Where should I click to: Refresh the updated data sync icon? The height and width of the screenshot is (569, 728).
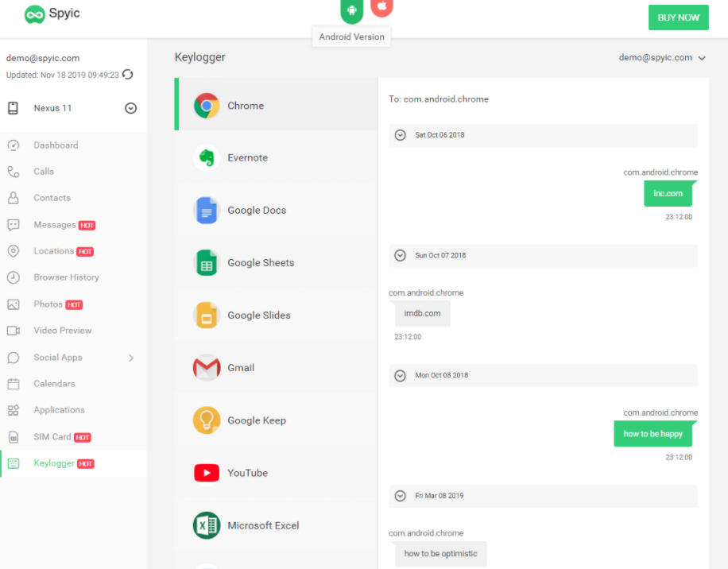coord(128,74)
